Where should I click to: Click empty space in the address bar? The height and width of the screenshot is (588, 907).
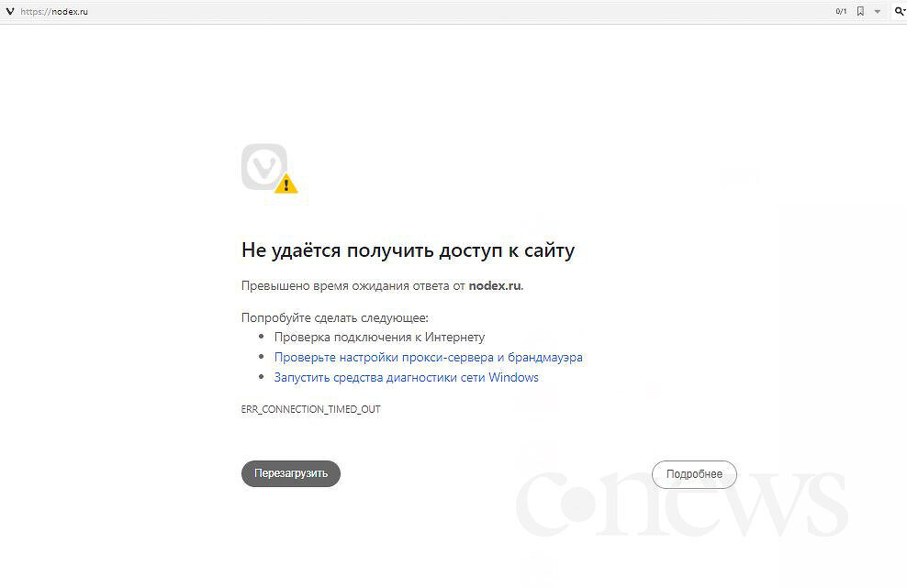[459, 12]
